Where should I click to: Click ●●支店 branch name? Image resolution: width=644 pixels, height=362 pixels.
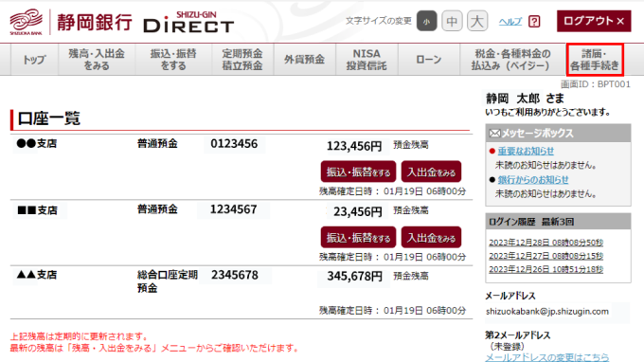[x=37, y=144]
